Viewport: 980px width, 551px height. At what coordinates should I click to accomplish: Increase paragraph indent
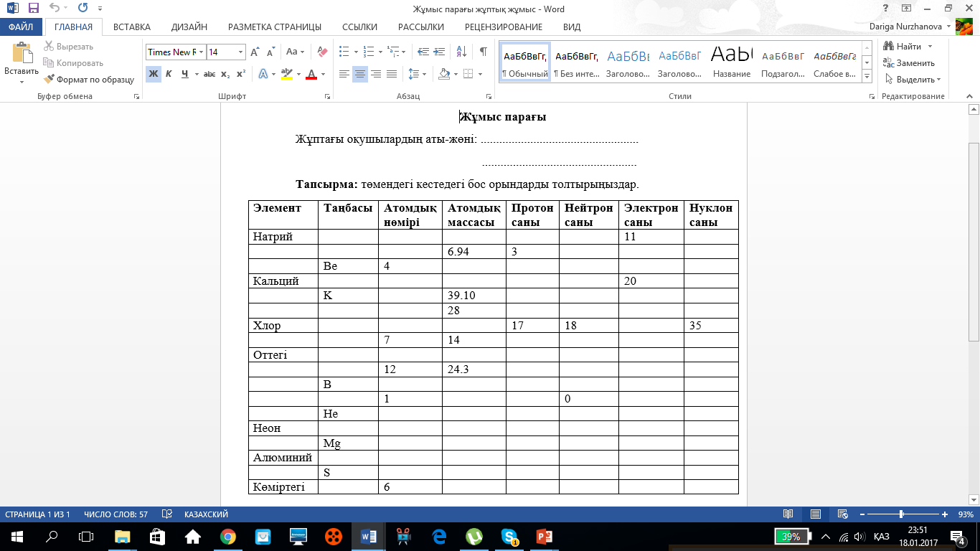[439, 52]
